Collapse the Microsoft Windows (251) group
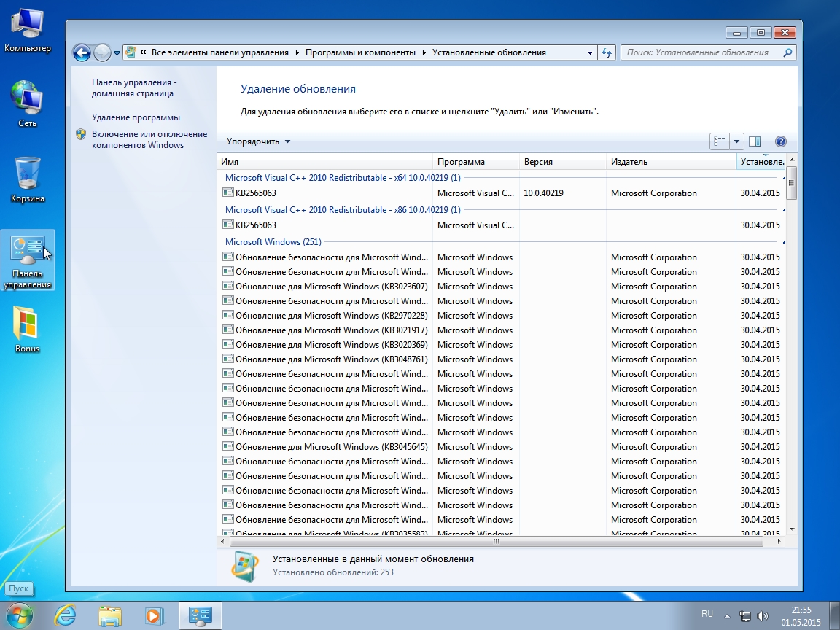840x630 pixels. [x=784, y=242]
